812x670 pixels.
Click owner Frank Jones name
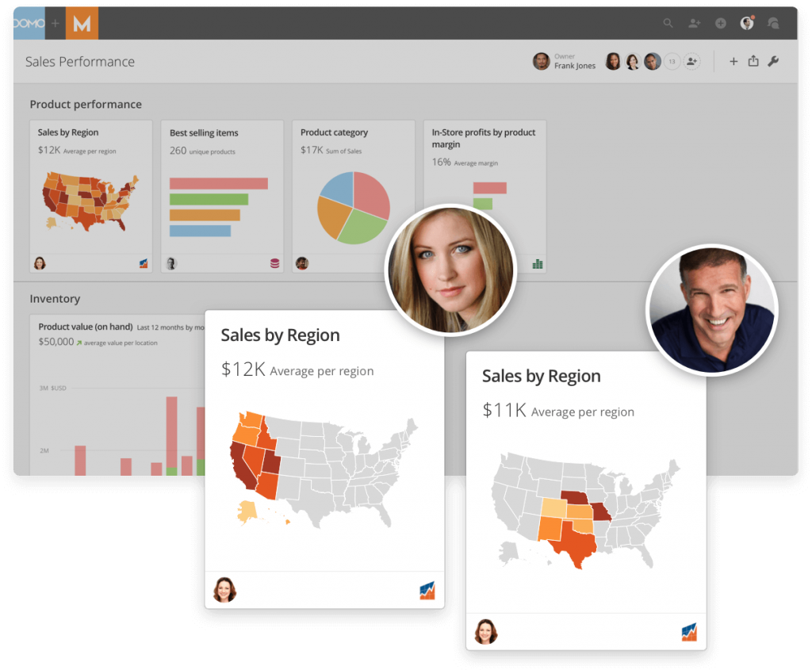574,66
